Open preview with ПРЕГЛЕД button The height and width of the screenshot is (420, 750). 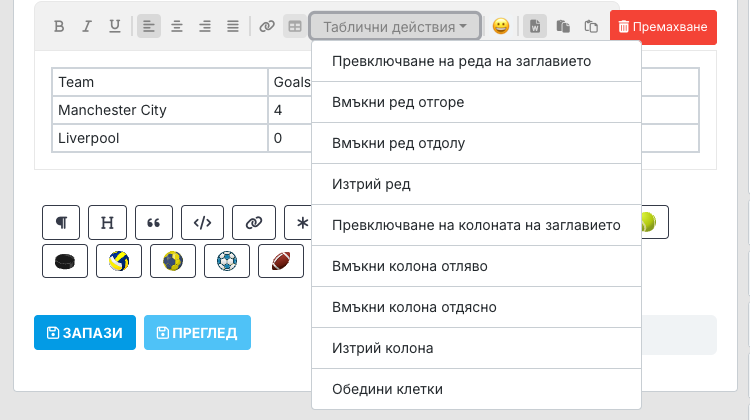click(197, 332)
